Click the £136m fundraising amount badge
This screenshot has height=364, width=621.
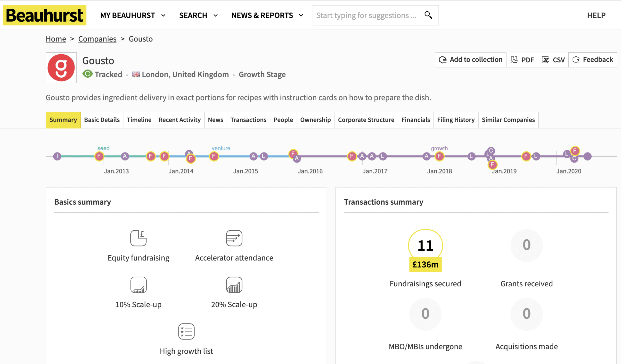pyautogui.click(x=425, y=265)
